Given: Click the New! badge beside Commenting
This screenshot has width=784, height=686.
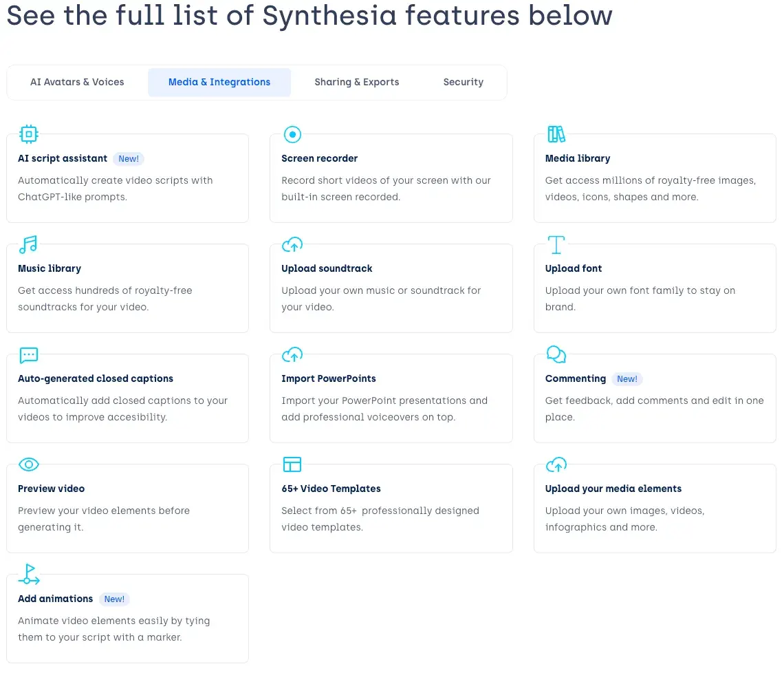Looking at the screenshot, I should pos(627,378).
